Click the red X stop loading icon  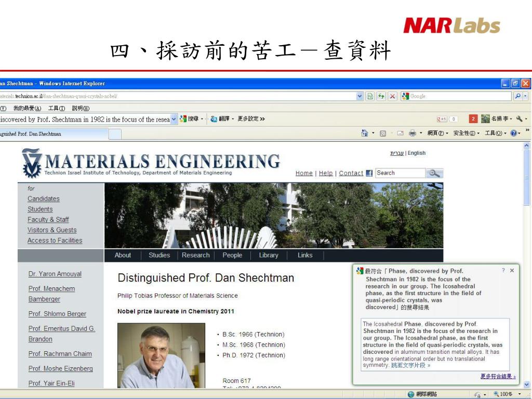[393, 96]
